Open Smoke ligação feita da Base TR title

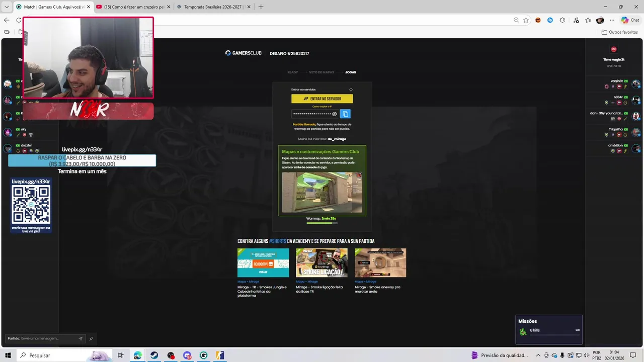(x=319, y=289)
